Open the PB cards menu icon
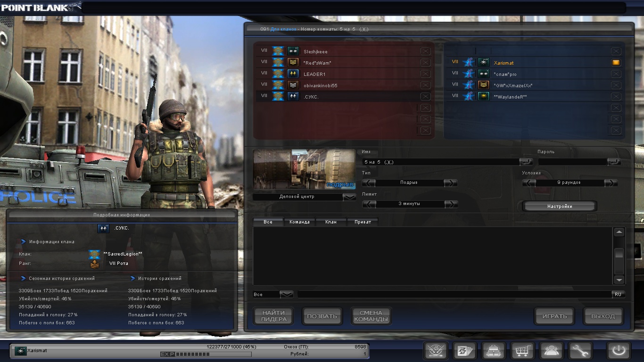644x362 pixels. (464, 351)
